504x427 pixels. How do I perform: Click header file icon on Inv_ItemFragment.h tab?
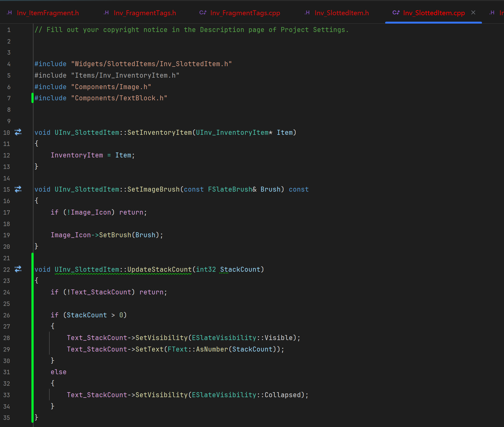(9, 13)
